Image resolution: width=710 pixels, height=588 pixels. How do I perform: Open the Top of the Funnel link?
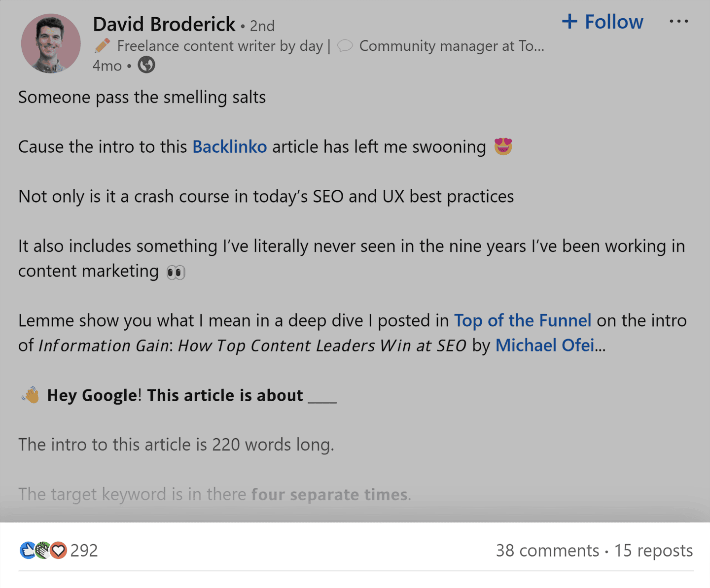point(522,320)
